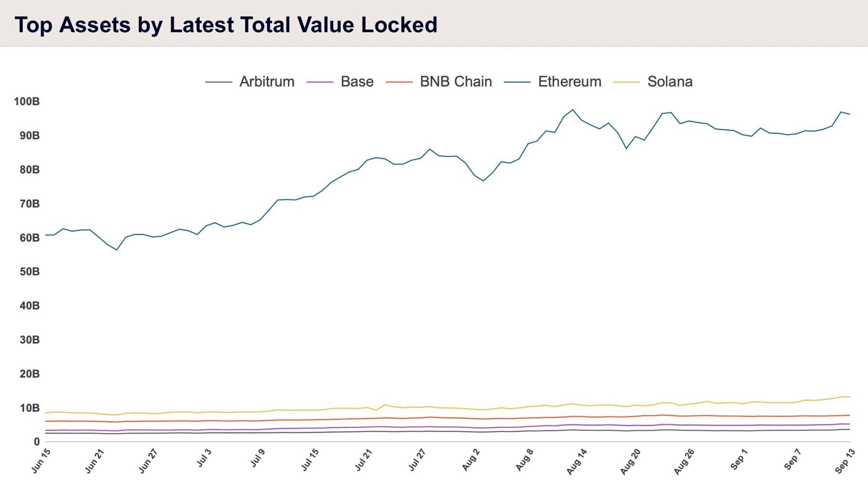Image resolution: width=868 pixels, height=489 pixels.
Task: Click the 100B y-axis label
Action: click(x=27, y=102)
